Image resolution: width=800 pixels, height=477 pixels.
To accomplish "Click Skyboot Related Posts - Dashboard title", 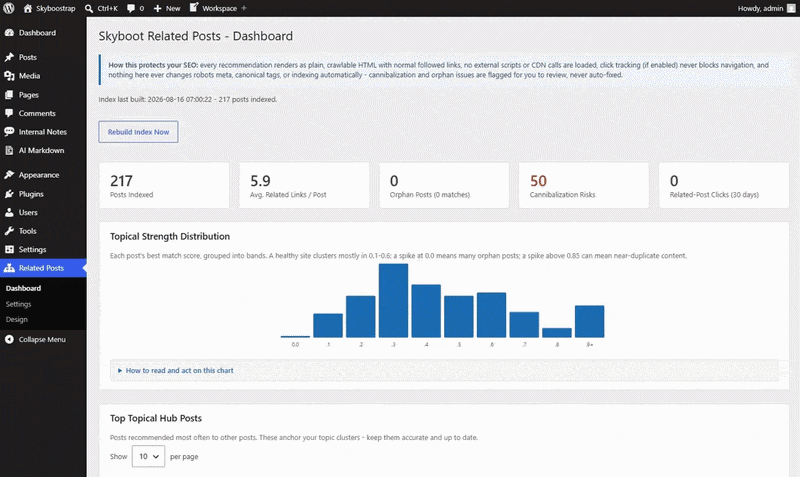I will click(195, 36).
